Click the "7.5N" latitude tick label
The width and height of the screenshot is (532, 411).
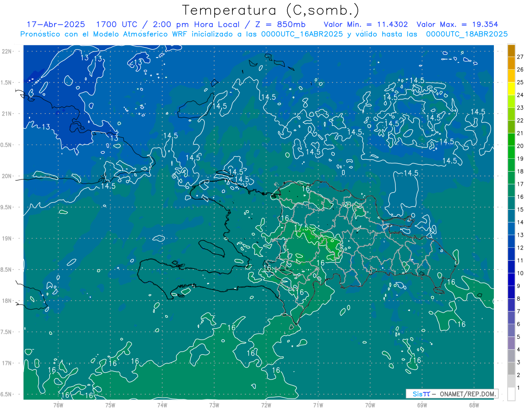[7, 332]
